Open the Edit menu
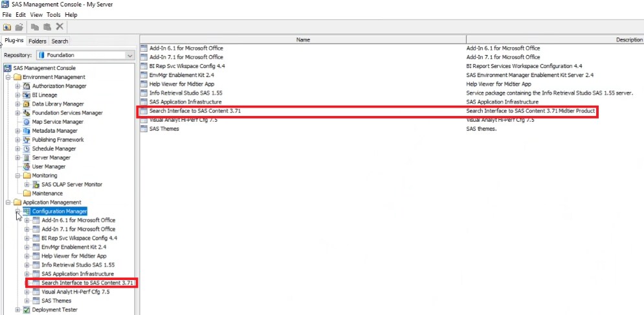Screen dimensions: 644x315 (21, 15)
